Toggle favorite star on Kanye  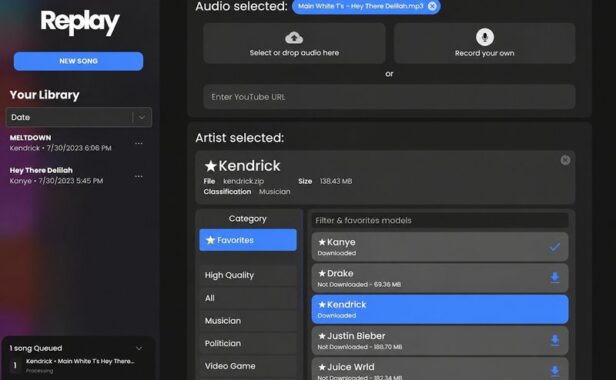pyautogui.click(x=322, y=242)
